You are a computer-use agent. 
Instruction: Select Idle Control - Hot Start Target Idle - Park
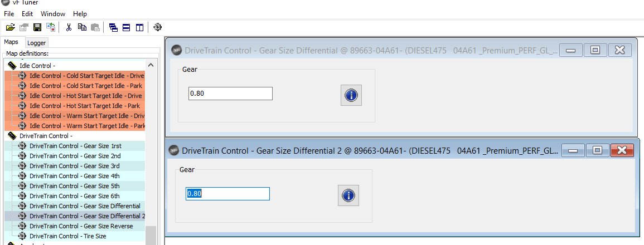tap(85, 106)
